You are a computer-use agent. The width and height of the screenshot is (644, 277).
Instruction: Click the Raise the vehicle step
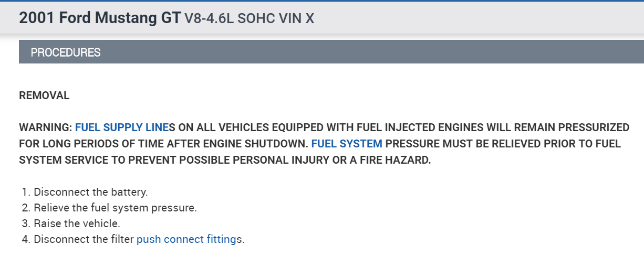click(x=77, y=223)
